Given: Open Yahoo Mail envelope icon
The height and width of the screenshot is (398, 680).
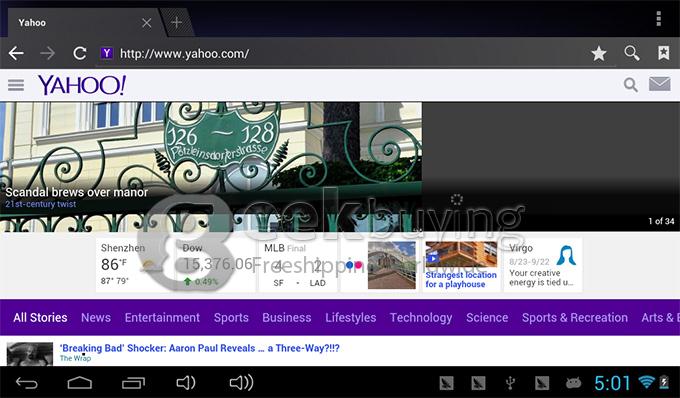Looking at the screenshot, I should click(660, 84).
